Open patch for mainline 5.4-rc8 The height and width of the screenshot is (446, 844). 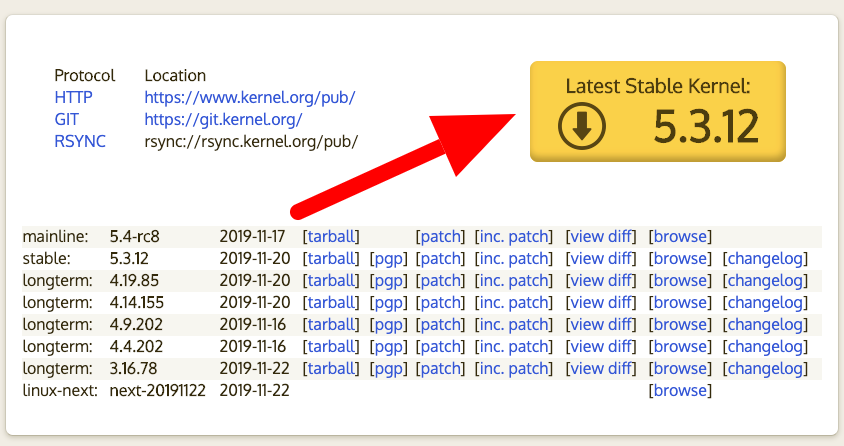point(440,237)
